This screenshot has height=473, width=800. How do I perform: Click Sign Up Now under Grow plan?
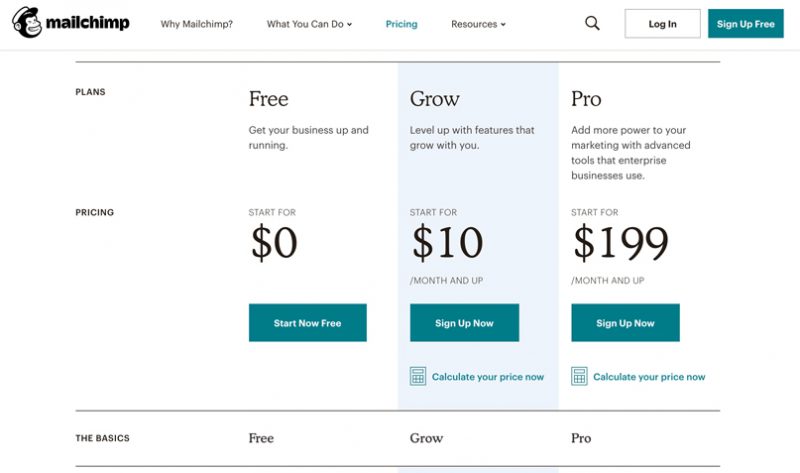pos(464,322)
